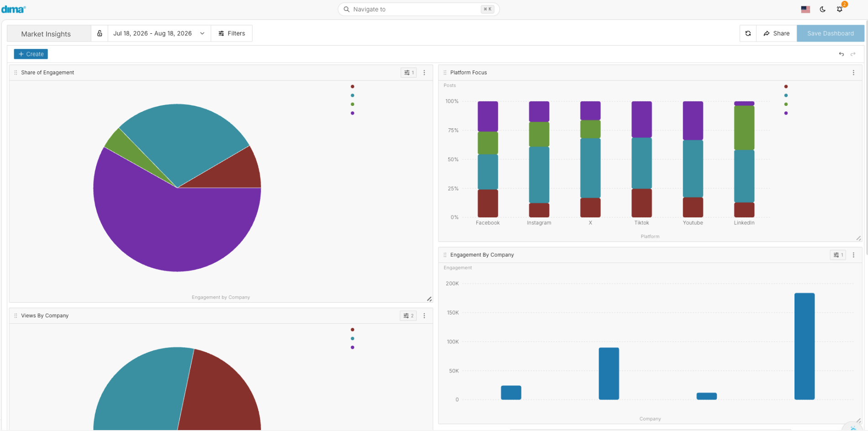Image resolution: width=868 pixels, height=431 pixels.
Task: Click the Instagram axis label
Action: tap(539, 223)
